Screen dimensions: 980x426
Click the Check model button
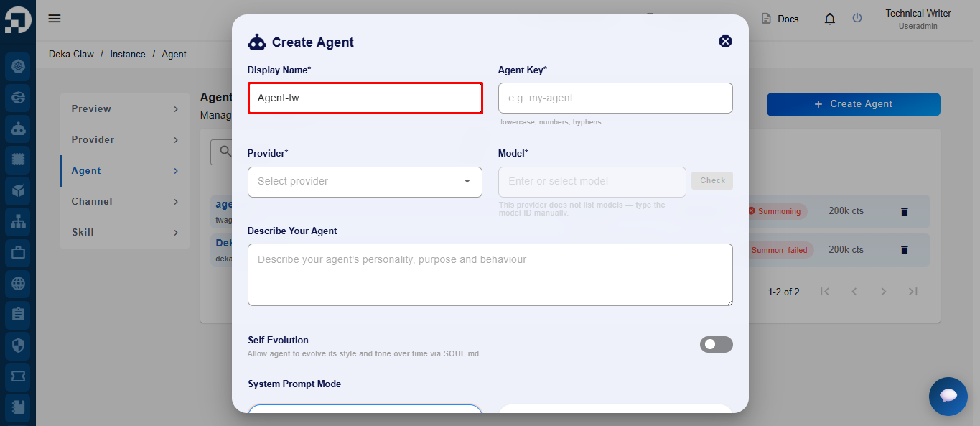(x=712, y=181)
